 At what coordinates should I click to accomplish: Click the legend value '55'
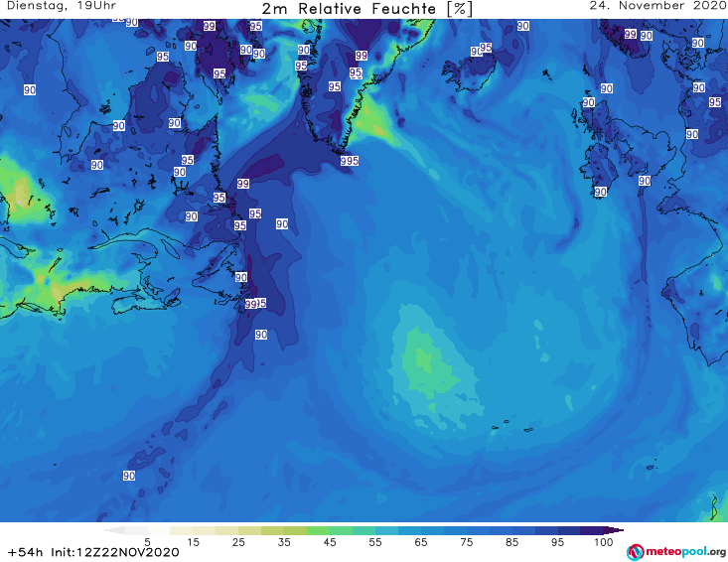pyautogui.click(x=375, y=542)
